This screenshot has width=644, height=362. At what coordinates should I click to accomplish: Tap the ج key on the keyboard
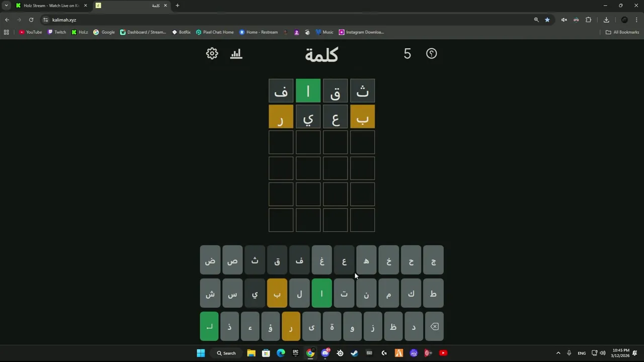click(433, 260)
